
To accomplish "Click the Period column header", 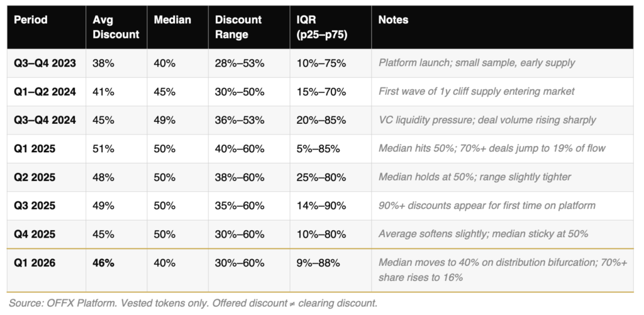I will pos(31,20).
